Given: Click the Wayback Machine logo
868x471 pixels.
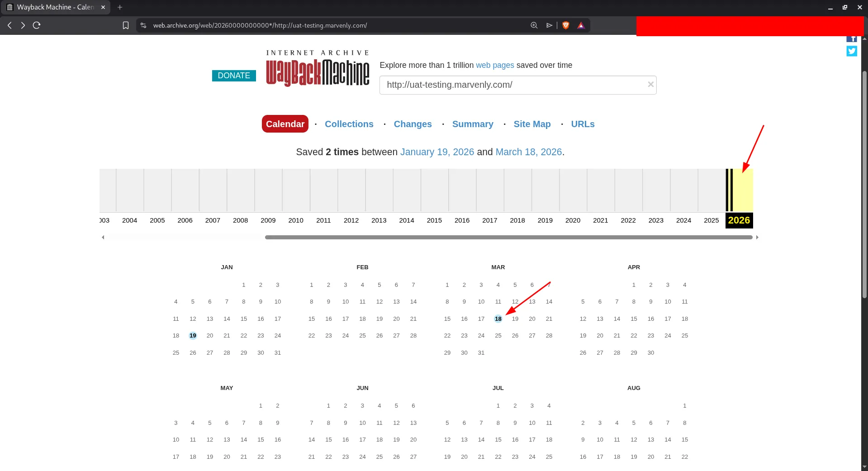Looking at the screenshot, I should 318,68.
